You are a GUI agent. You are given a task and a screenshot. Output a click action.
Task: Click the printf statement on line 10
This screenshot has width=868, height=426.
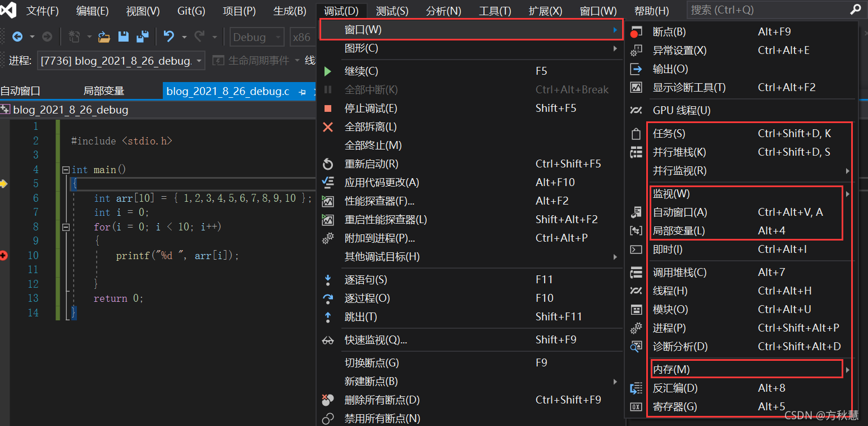tap(177, 256)
